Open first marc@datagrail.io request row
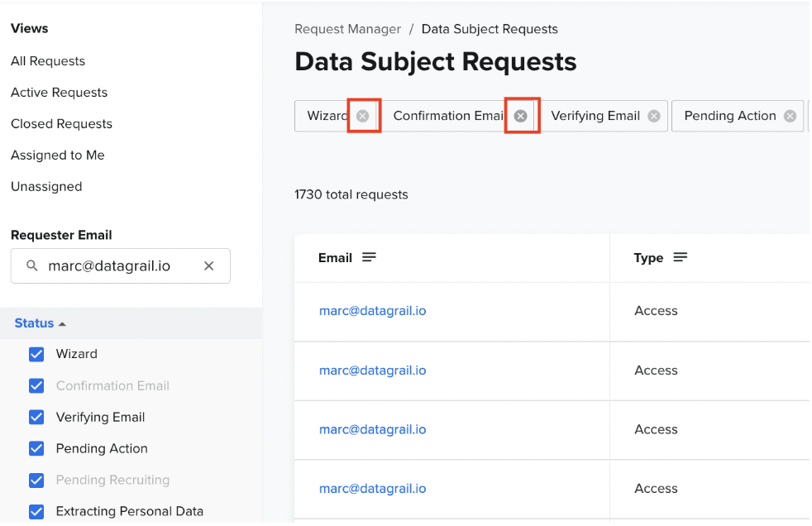 (x=372, y=311)
